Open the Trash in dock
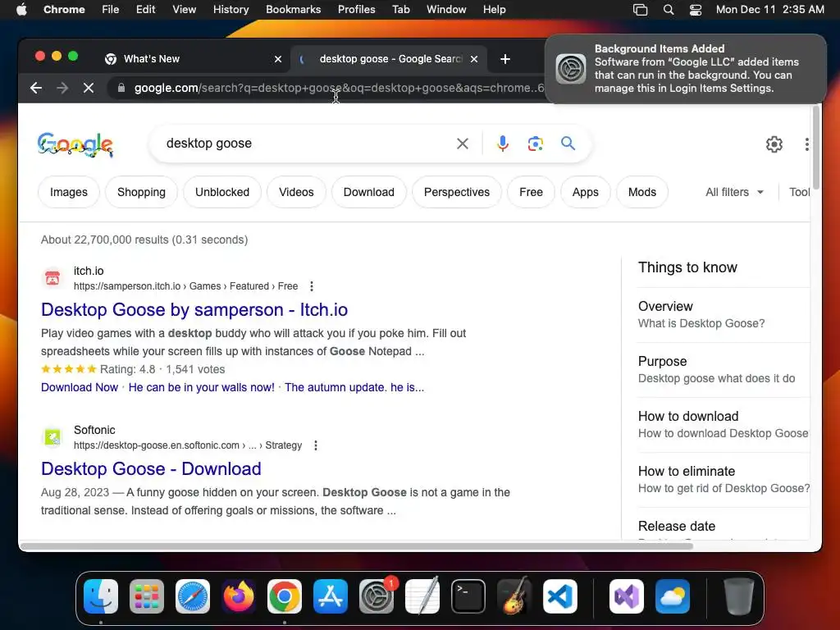Screen dimensions: 840x630 click(739, 596)
